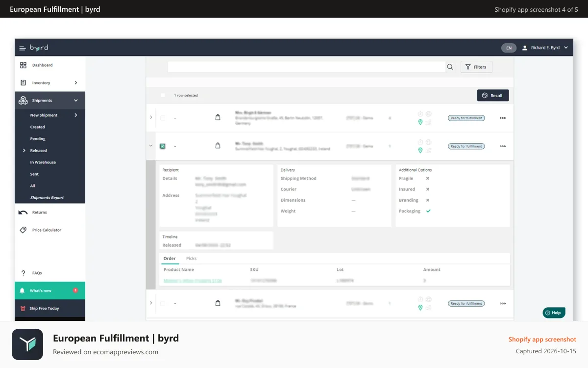Open the All shipments list
Screen dimensions: 588x368
32,186
